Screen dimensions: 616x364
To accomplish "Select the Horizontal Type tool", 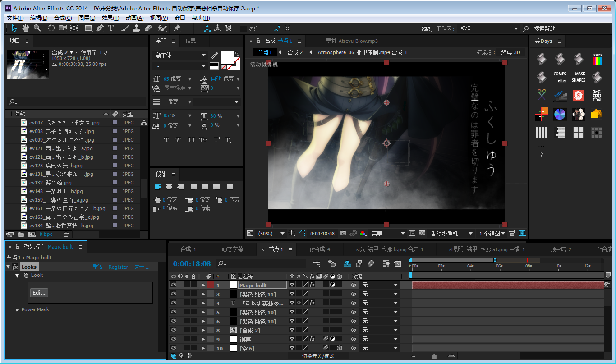I will click(111, 28).
